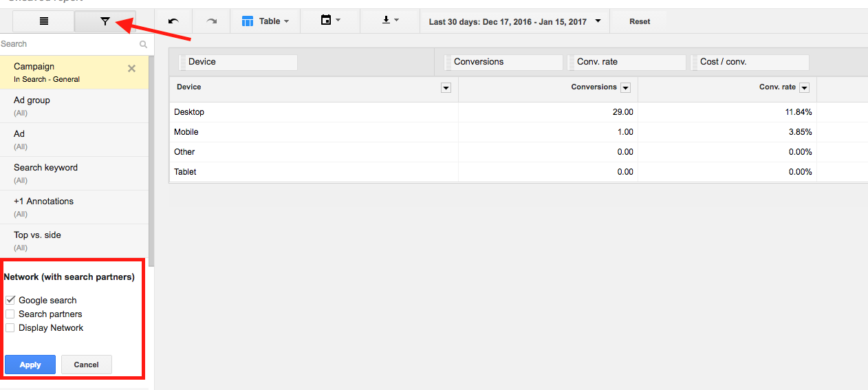Uncheck the Google search checkbox
Screen dimensions: 868x390
click(10, 300)
